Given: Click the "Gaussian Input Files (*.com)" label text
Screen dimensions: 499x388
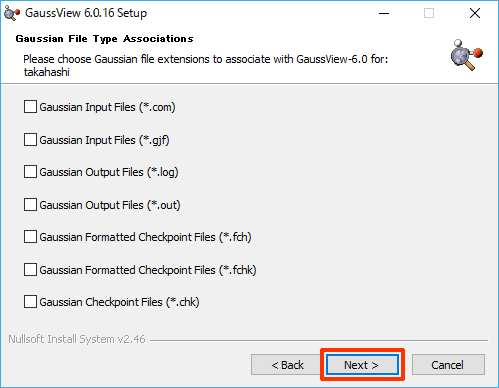Looking at the screenshot, I should (x=107, y=107).
